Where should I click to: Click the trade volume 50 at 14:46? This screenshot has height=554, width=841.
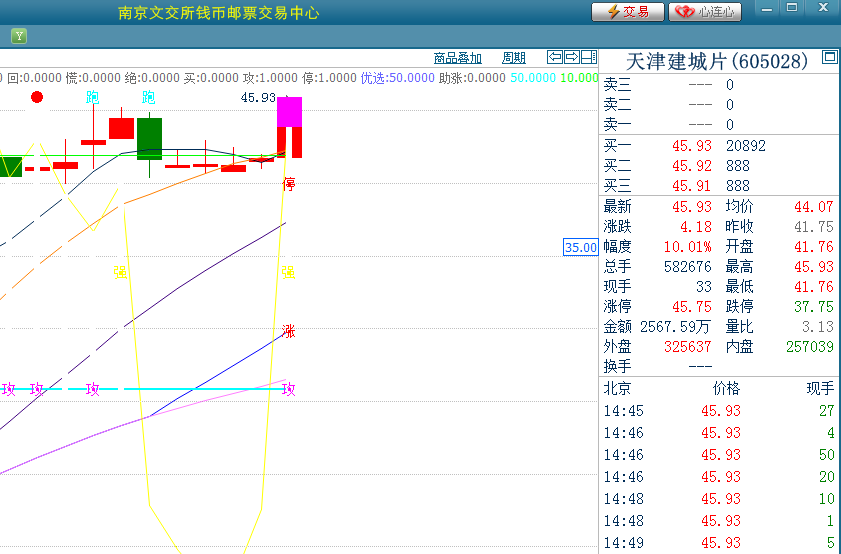click(x=827, y=455)
